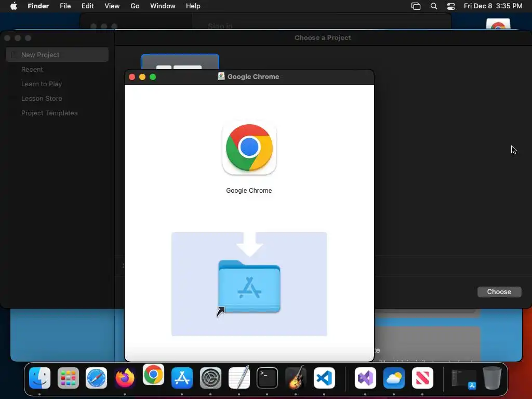Open Google Chrome from the Dock

click(153, 375)
